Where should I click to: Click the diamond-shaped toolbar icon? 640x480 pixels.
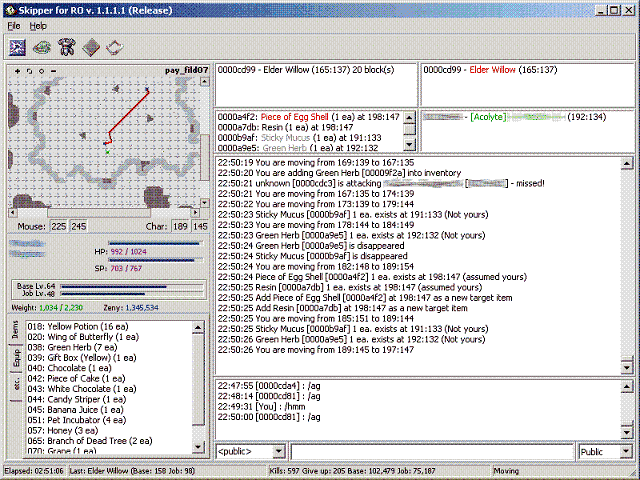click(91, 46)
